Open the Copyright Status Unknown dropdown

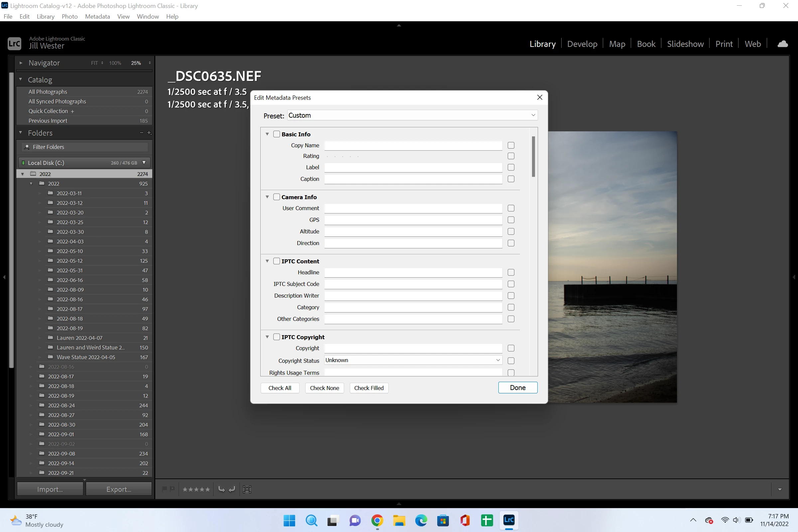[413, 360]
